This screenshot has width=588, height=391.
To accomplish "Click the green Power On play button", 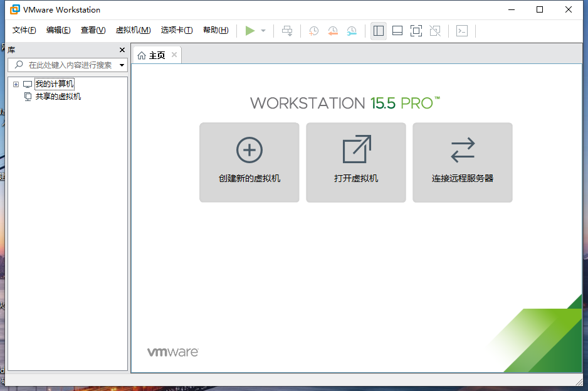I will pos(249,31).
